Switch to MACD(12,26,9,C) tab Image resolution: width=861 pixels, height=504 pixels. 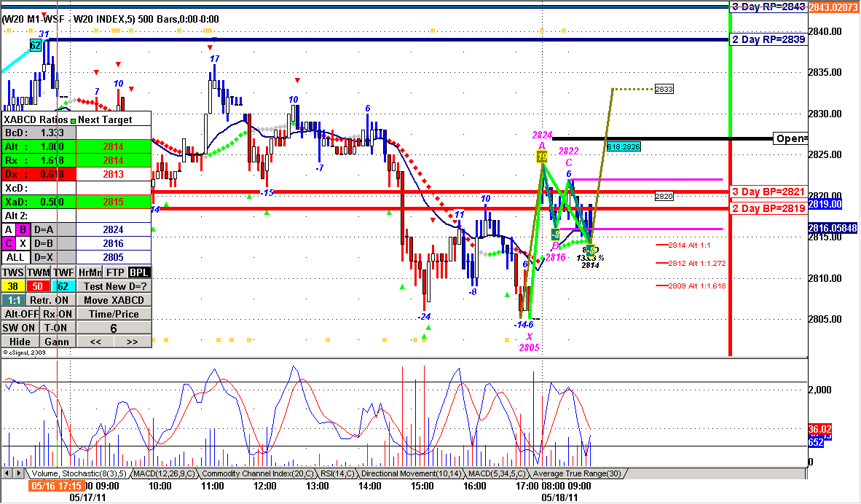pos(164,473)
